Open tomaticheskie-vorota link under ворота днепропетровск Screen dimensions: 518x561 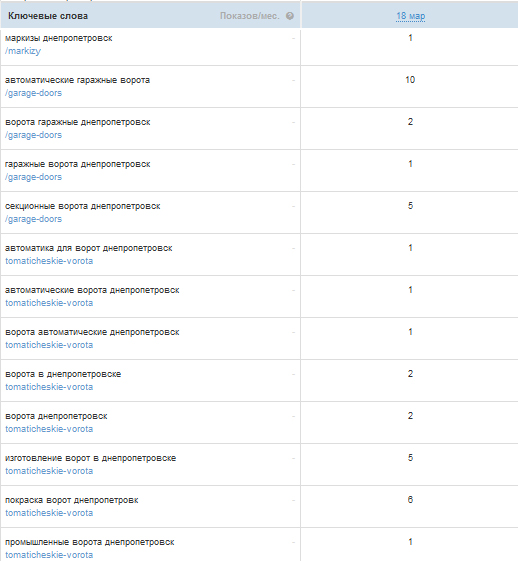click(x=49, y=429)
